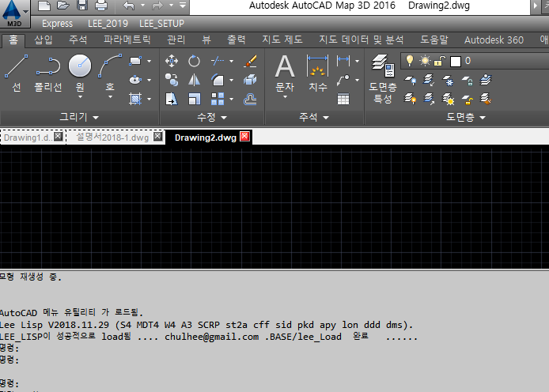Image resolution: width=549 pixels, height=392 pixels.
Task: Select the Fillet tool
Action: (218, 80)
